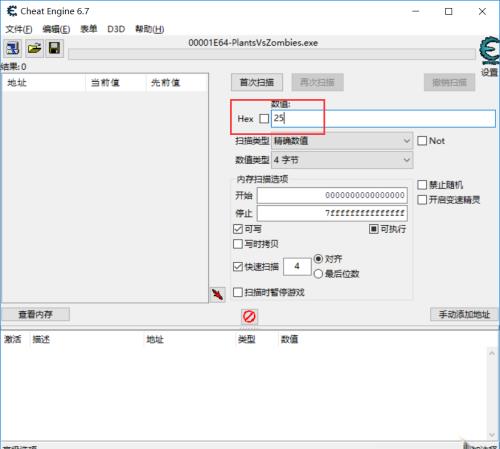This screenshot has height=449, width=500.
Task: Click the fast scan alignment field showing 4
Action: (x=297, y=266)
